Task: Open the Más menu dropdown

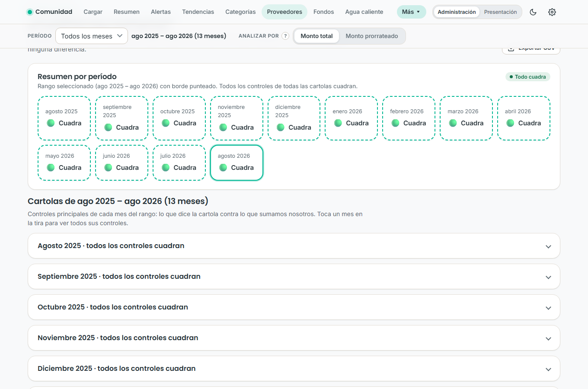Action: (411, 12)
